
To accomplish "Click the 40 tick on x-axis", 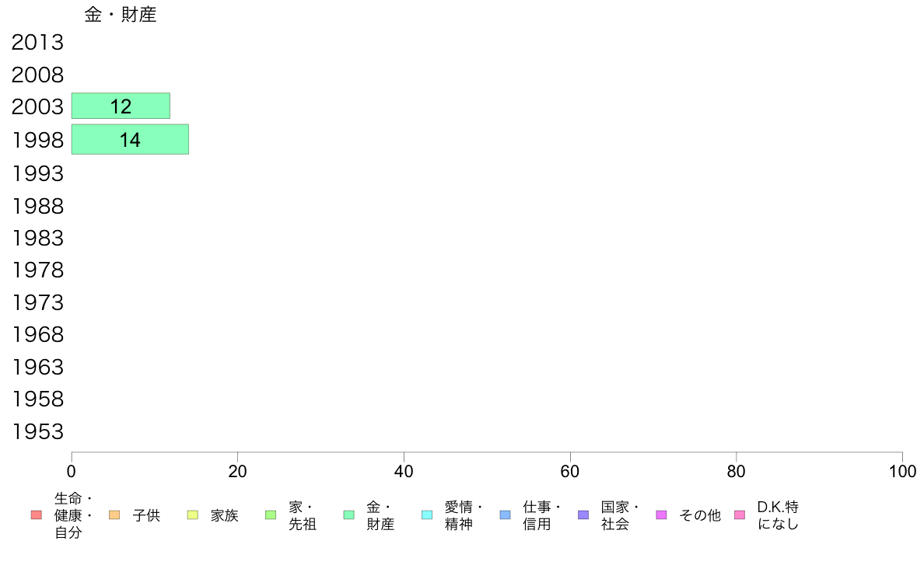I will point(404,471).
